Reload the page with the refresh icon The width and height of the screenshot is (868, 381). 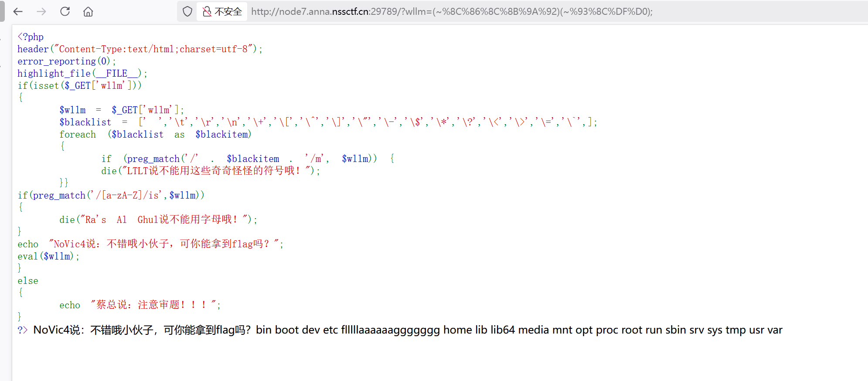65,11
